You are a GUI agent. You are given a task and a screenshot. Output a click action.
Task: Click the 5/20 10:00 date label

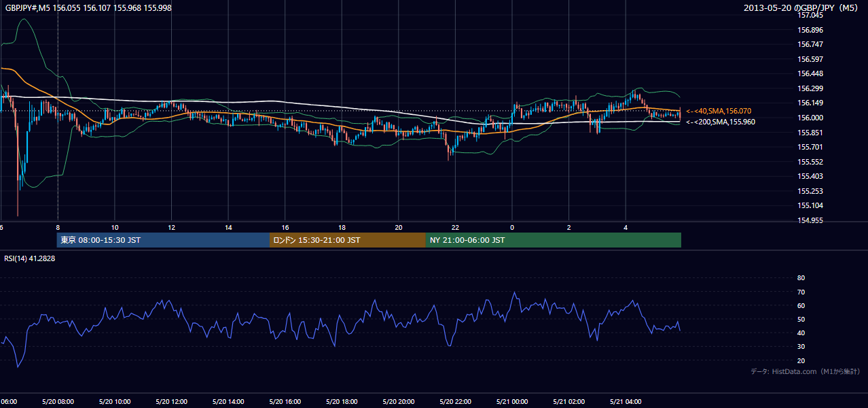click(x=115, y=401)
